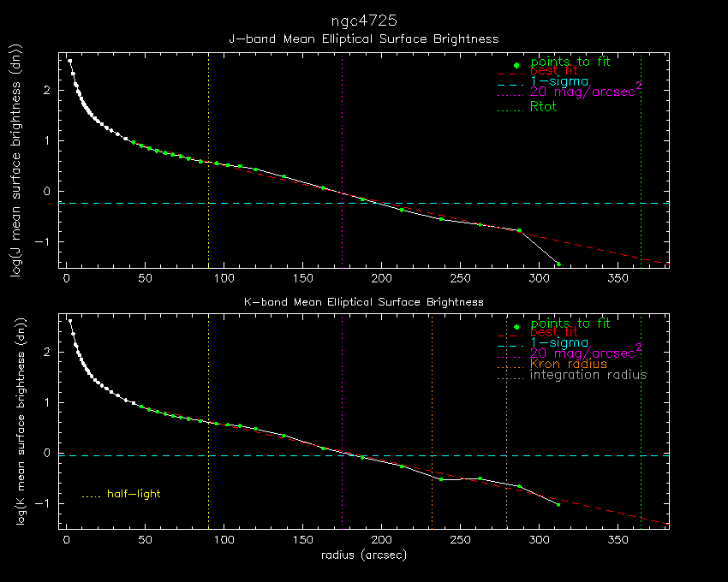The height and width of the screenshot is (582, 728).
Task: Click the radius (arcsec) x-axis label
Action: (x=364, y=556)
